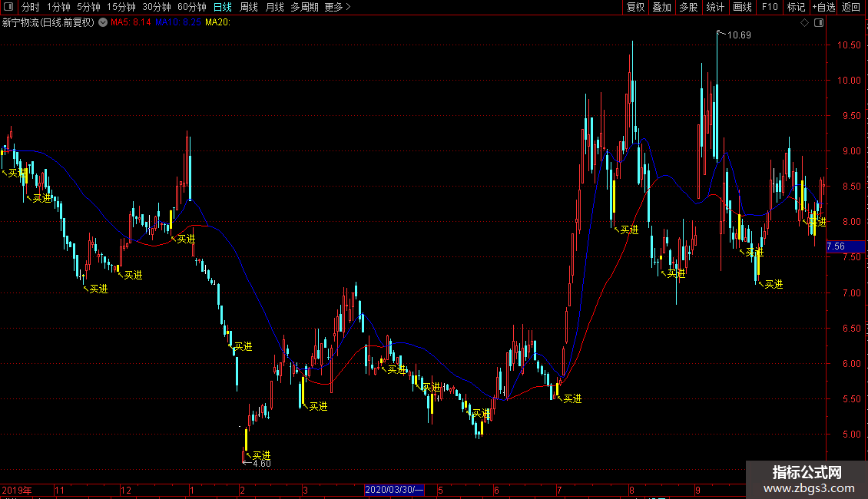868x499 pixels.
Task: Click the 2020/03/30 date cursor label
Action: [x=394, y=490]
